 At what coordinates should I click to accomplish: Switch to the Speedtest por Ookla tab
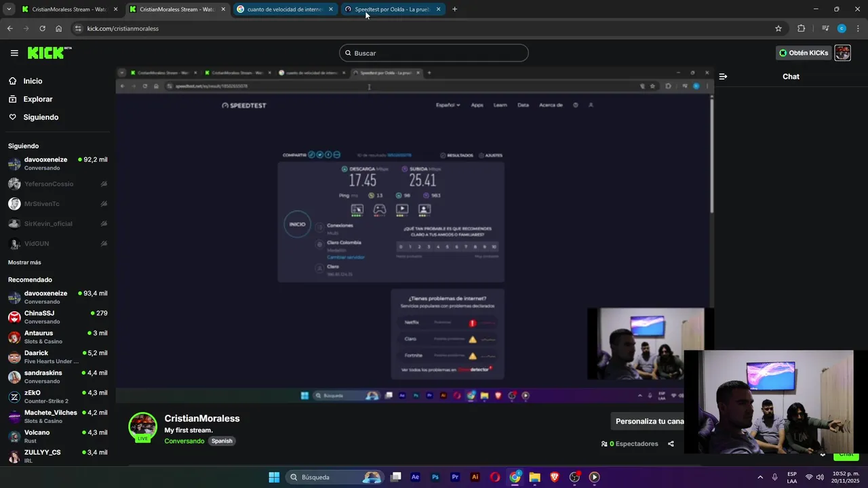(393, 9)
